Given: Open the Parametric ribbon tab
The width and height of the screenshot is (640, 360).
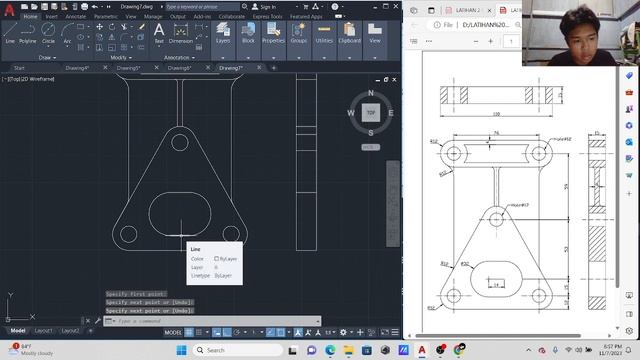Looking at the screenshot, I should coord(106,17).
